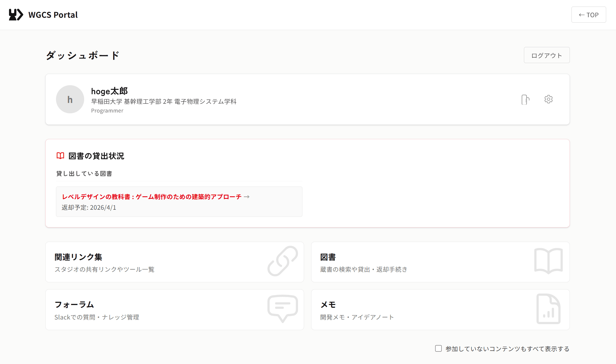616x364 pixels.
Task: Click the ← TOP button
Action: (588, 15)
